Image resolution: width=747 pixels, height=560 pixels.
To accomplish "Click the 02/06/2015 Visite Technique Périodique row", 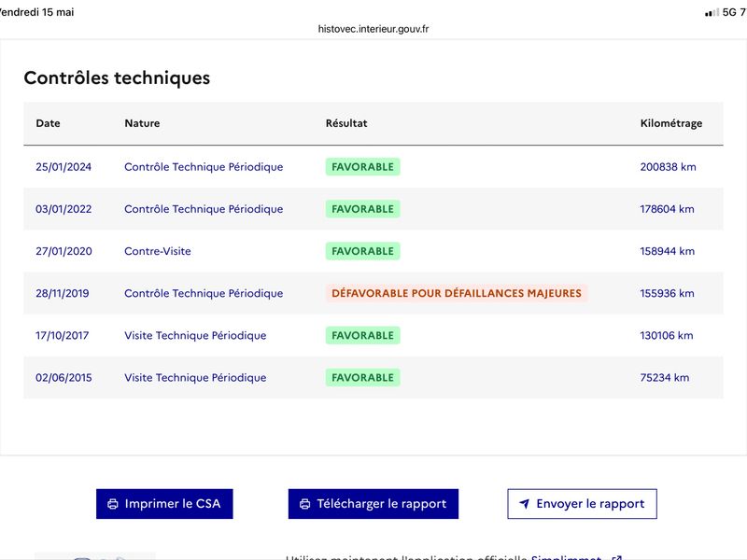I will point(373,378).
